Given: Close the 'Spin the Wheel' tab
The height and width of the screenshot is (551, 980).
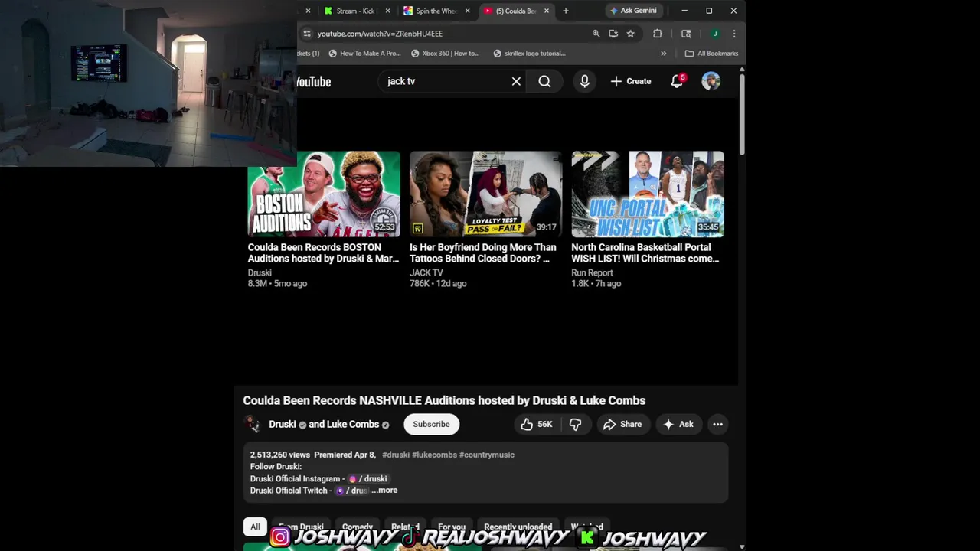Looking at the screenshot, I should pos(467,11).
